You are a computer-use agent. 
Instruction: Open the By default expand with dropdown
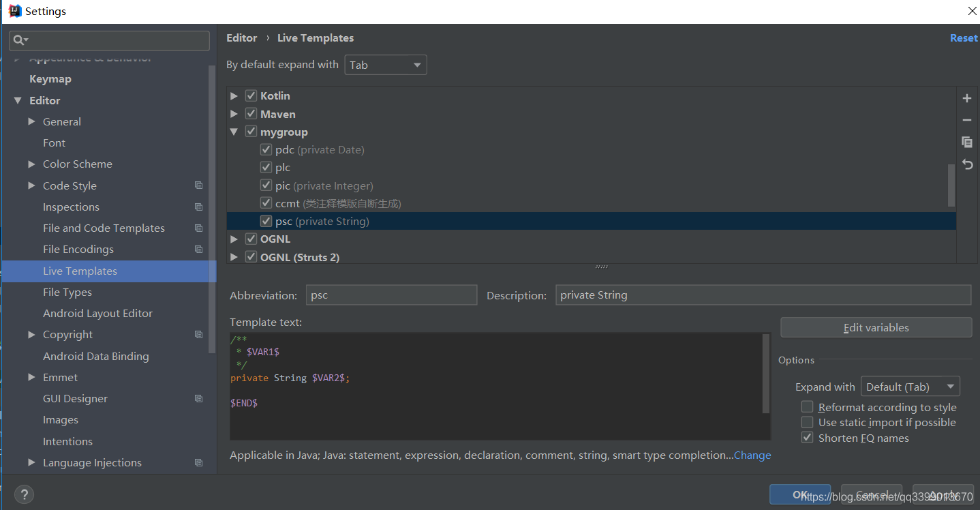pos(386,65)
